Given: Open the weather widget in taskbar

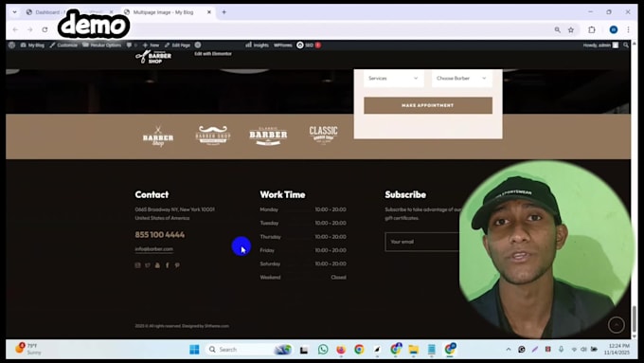Looking at the screenshot, I should pos(28,349).
